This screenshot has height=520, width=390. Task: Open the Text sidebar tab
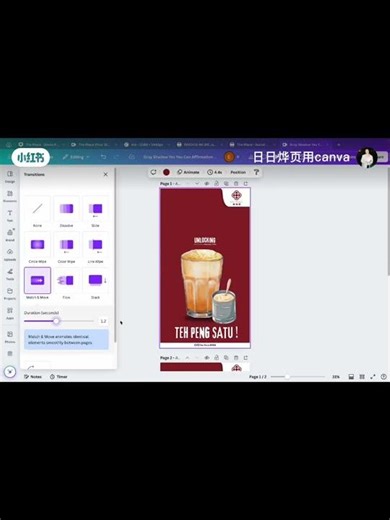coord(10,215)
